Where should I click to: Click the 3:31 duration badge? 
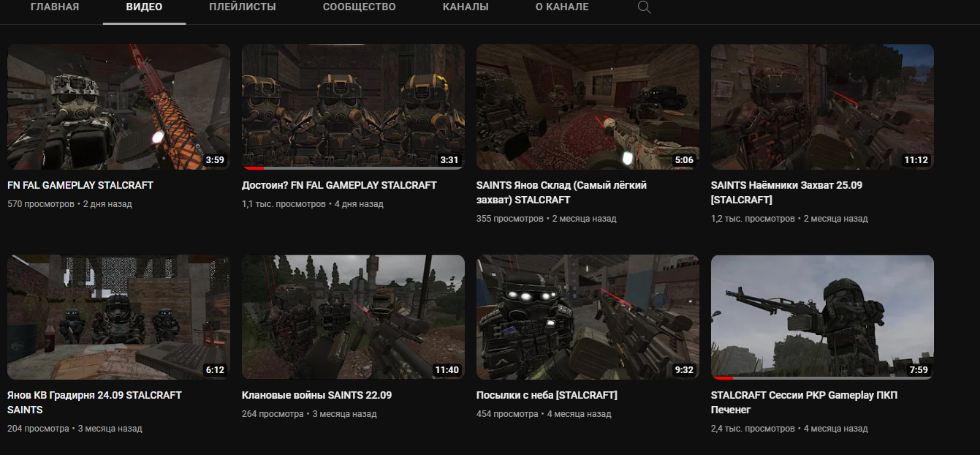tap(449, 159)
